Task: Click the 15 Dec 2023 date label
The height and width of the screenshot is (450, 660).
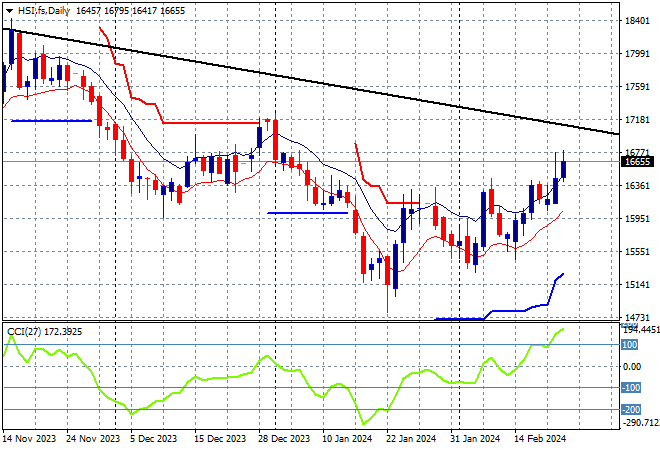Action: coord(220,439)
